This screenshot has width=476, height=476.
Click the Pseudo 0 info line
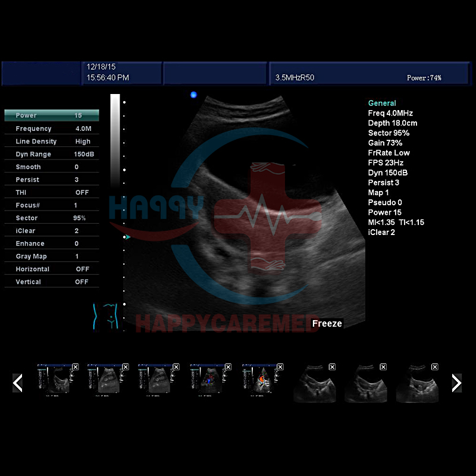coord(385,202)
